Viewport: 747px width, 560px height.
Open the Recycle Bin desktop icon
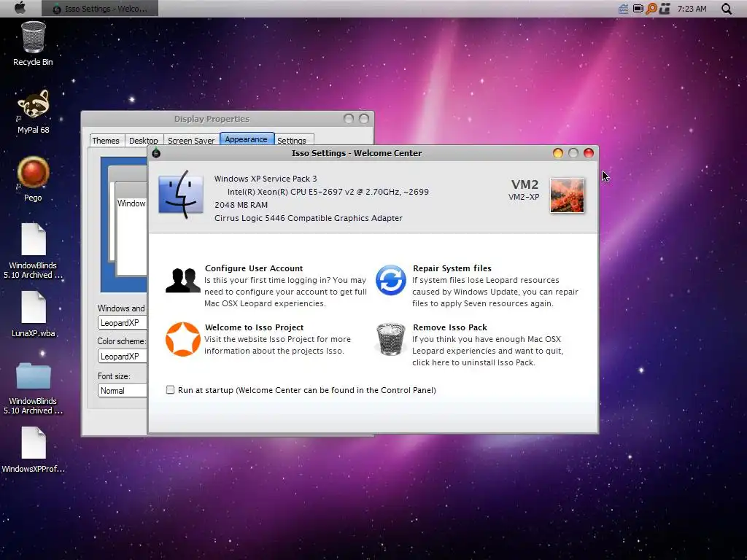coord(34,37)
